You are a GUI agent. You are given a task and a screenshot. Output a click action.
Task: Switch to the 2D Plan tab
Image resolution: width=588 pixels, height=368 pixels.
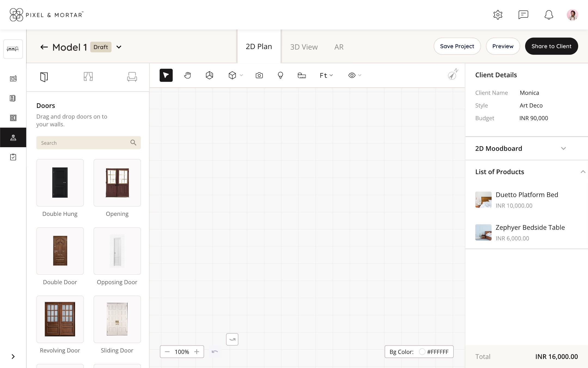[259, 47]
